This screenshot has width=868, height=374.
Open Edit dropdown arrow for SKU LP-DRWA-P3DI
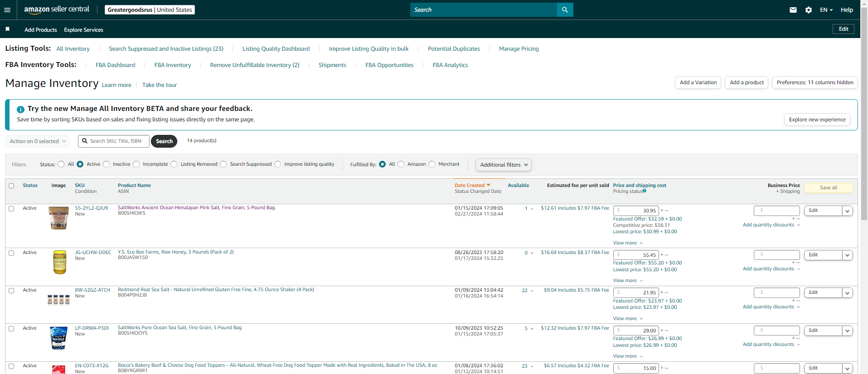click(847, 331)
